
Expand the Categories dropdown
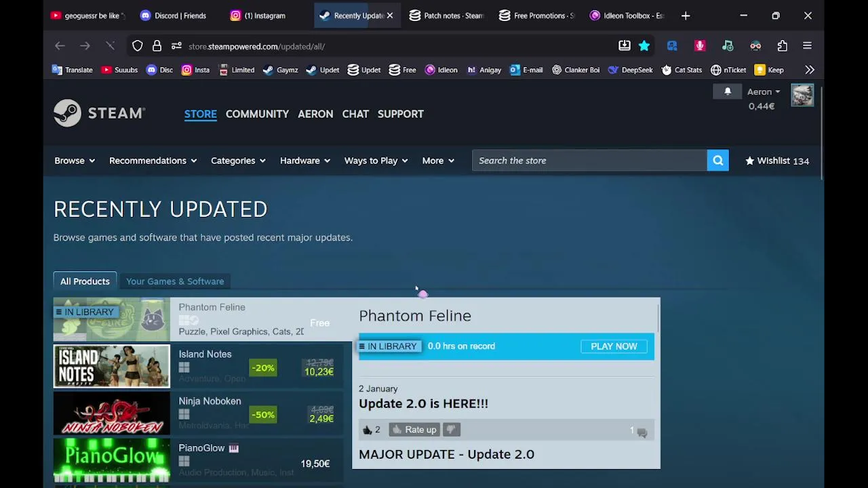pos(238,161)
